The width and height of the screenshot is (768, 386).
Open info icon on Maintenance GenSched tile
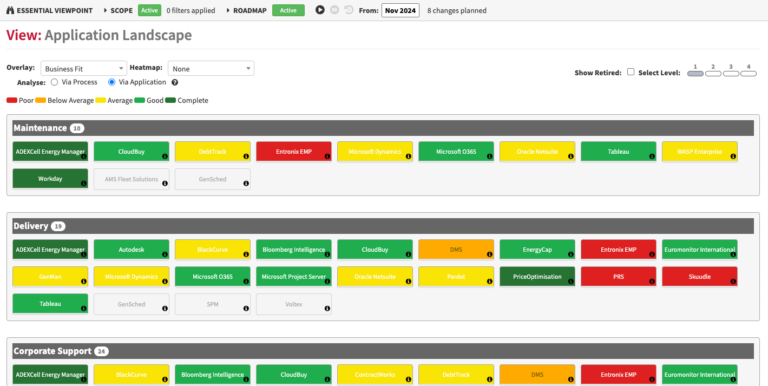pos(246,184)
